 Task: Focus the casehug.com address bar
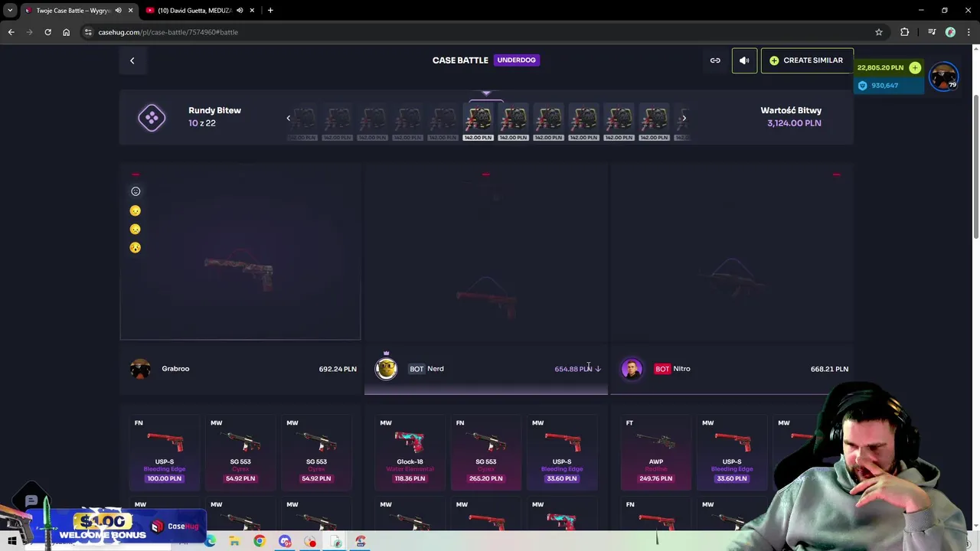(482, 32)
